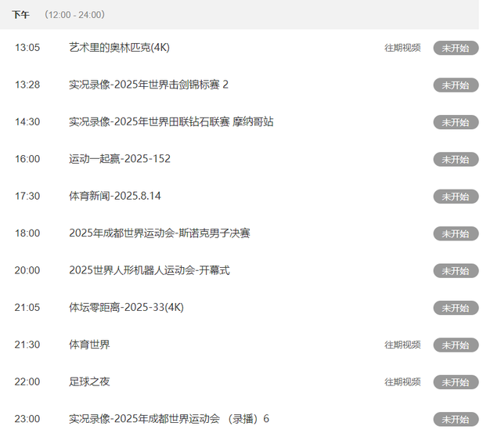Select 实况录像-2025年世界田联钻石联赛 摩纳哥站 title
The image size is (501, 448).
171,122
